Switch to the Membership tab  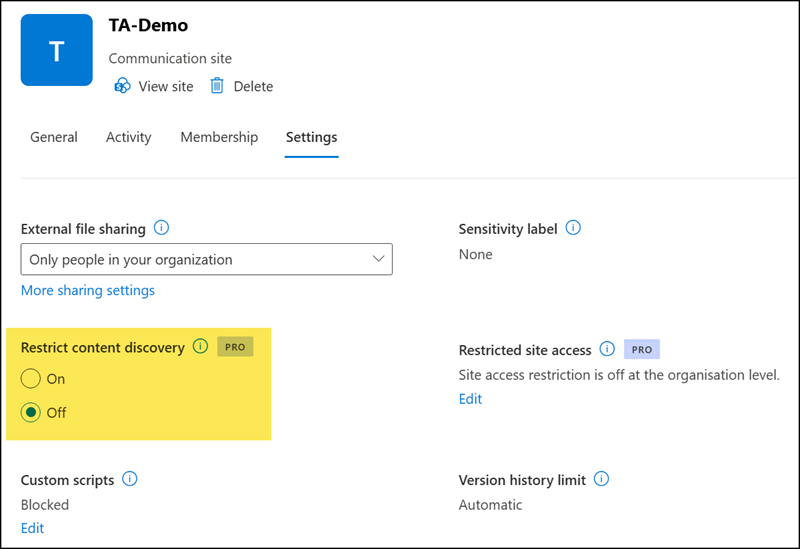[219, 137]
